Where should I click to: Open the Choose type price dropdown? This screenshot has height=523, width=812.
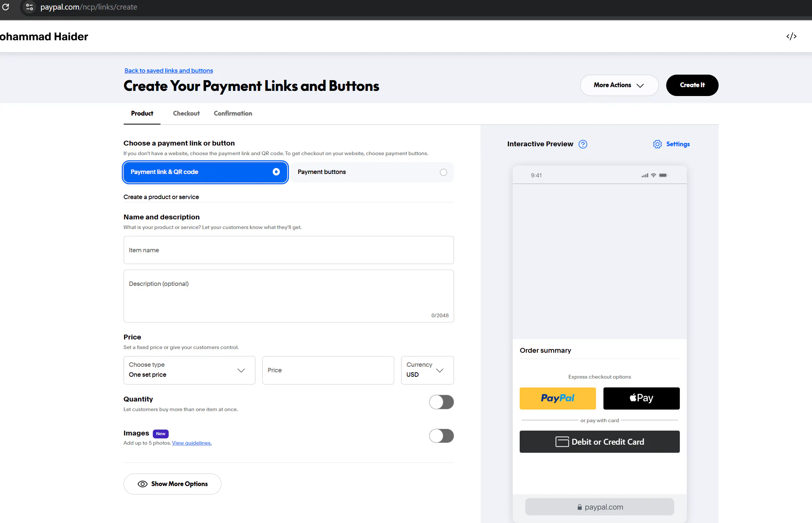[189, 370]
